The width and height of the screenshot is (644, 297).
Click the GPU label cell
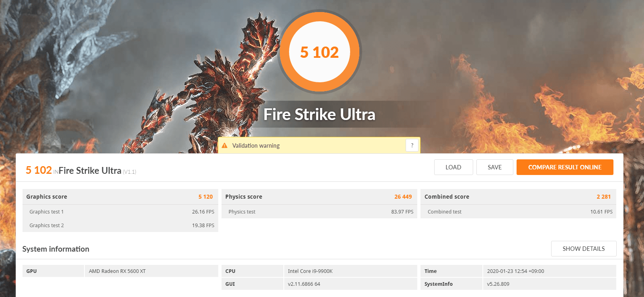[53, 271]
